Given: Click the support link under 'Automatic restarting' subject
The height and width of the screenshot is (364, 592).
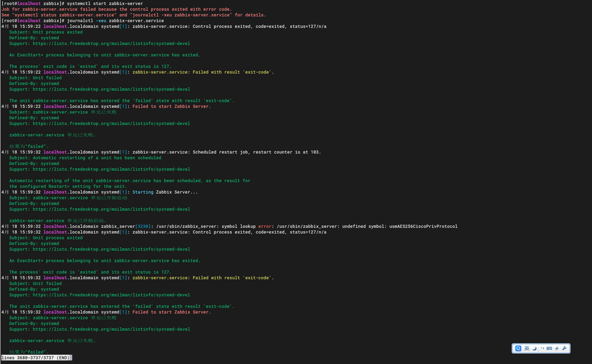Looking at the screenshot, I should [x=111, y=169].
